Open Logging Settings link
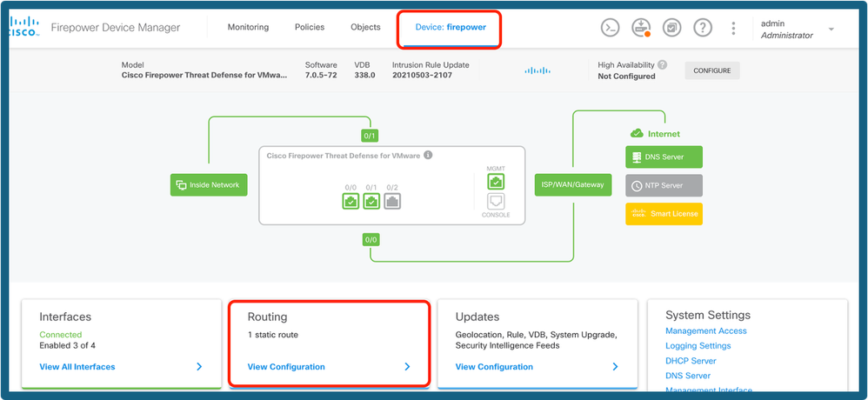This screenshot has width=868, height=400. point(698,345)
